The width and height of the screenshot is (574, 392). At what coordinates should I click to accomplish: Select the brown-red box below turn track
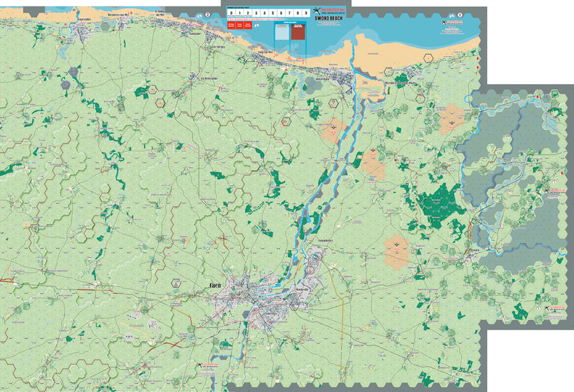coord(297,33)
